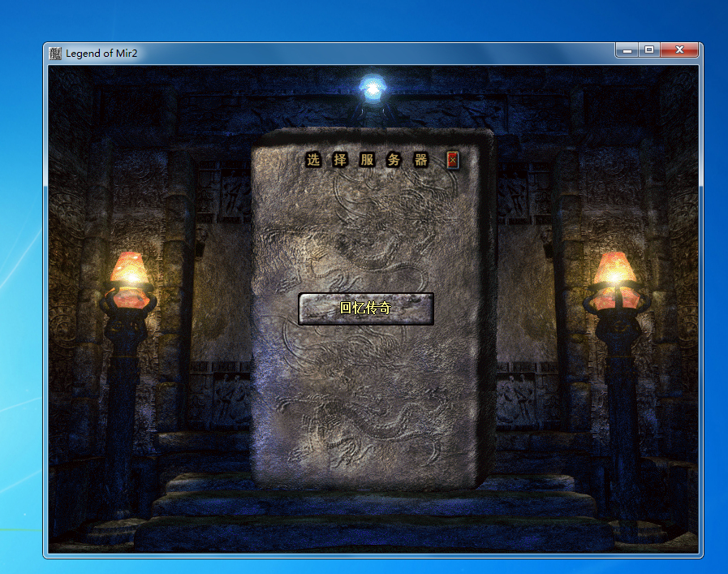728x574 pixels.
Task: Click the Legend of Mir2 window title
Action: [x=101, y=54]
